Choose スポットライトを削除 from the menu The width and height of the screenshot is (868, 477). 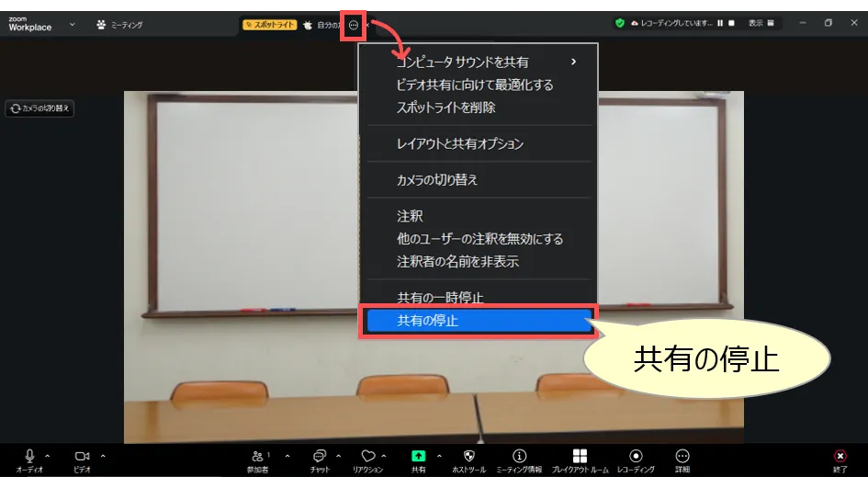point(446,108)
